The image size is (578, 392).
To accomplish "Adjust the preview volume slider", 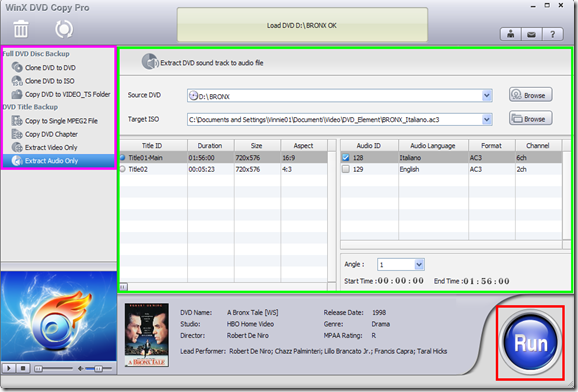I will click(x=98, y=368).
